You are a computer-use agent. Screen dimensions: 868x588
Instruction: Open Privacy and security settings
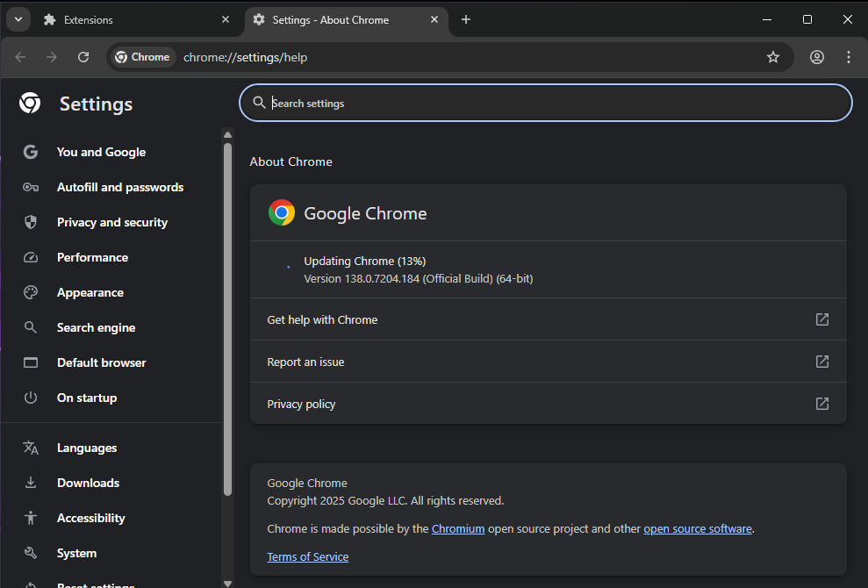click(112, 223)
